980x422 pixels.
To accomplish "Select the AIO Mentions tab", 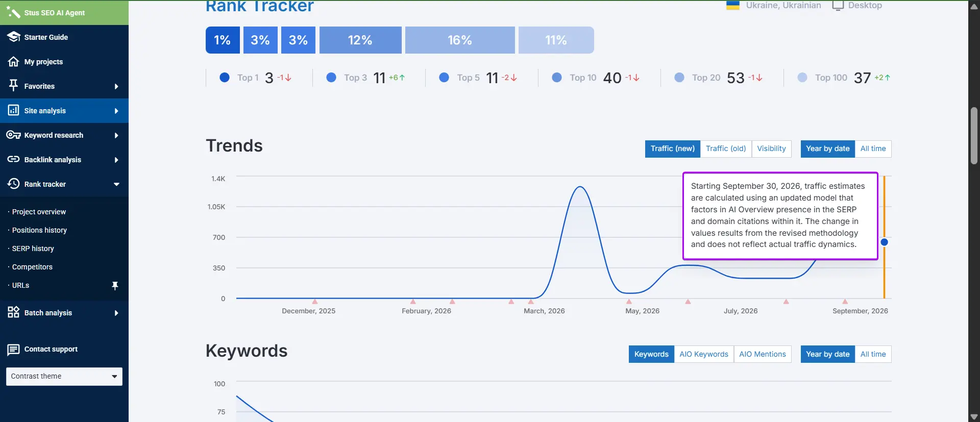I will pyautogui.click(x=763, y=354).
